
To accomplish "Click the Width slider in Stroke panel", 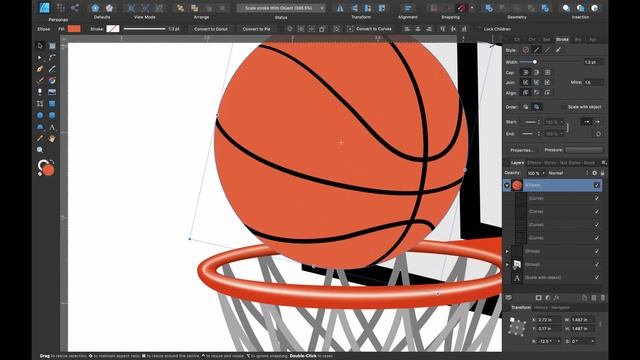I will [x=551, y=62].
